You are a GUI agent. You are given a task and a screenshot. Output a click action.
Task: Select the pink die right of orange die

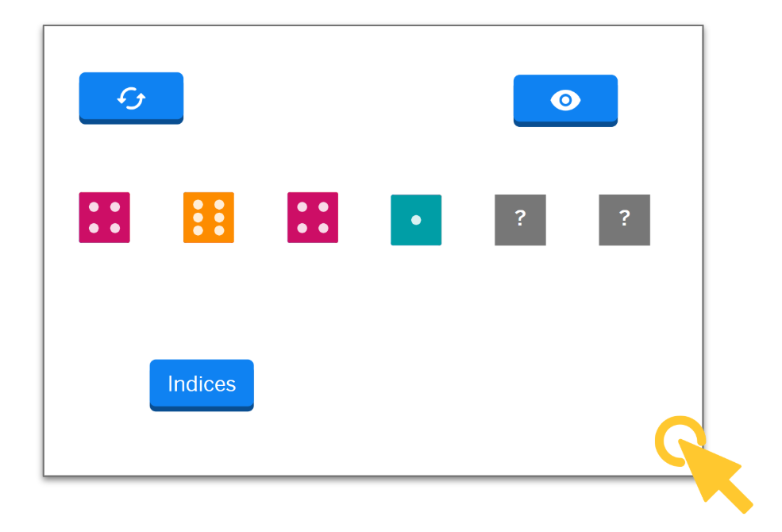(313, 218)
